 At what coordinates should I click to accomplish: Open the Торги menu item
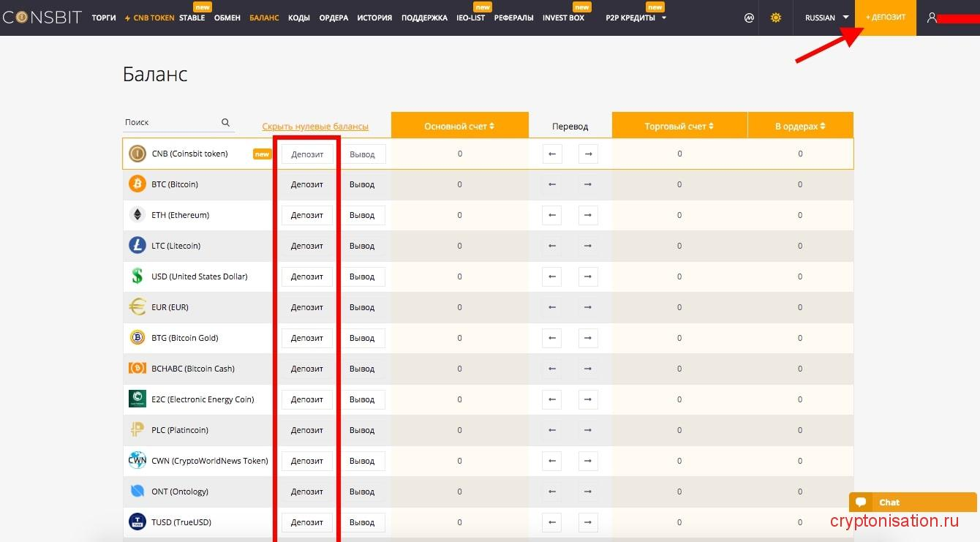click(x=104, y=18)
